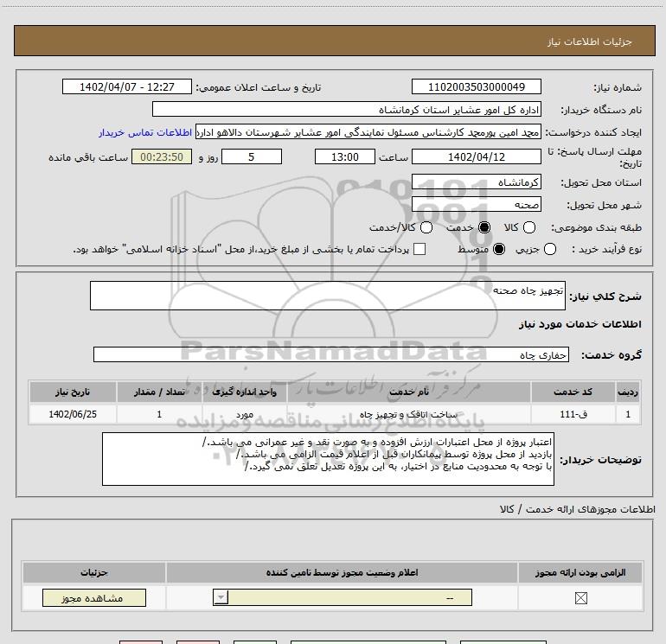Click the need date cell 1402/06/25

73,414
